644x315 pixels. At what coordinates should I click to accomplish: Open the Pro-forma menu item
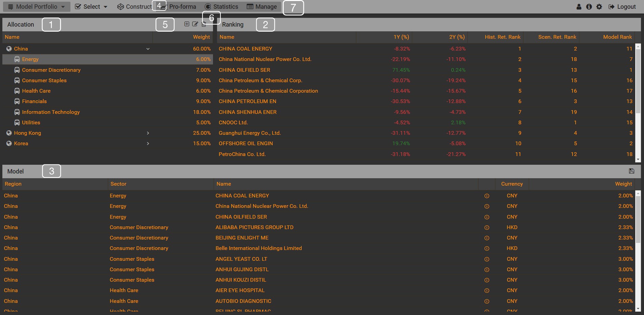tap(179, 7)
